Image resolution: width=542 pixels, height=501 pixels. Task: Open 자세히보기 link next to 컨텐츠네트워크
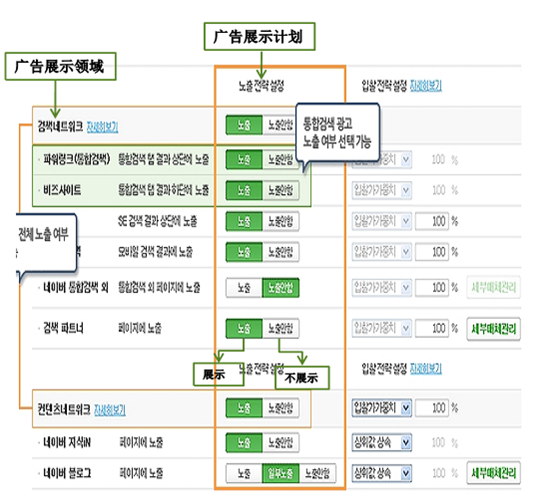click(x=110, y=409)
